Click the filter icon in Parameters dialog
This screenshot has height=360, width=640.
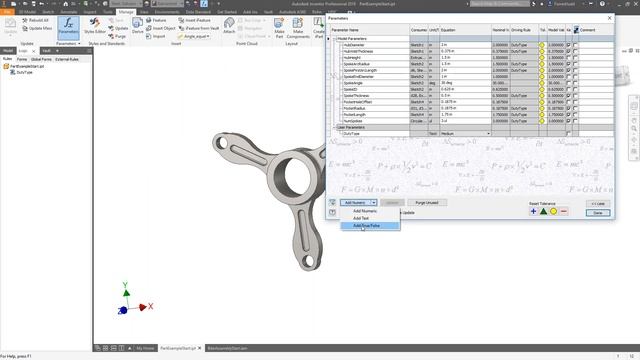[332, 202]
